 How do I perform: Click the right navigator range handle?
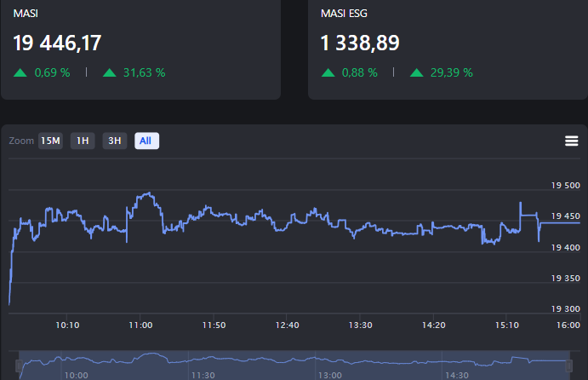click(569, 366)
